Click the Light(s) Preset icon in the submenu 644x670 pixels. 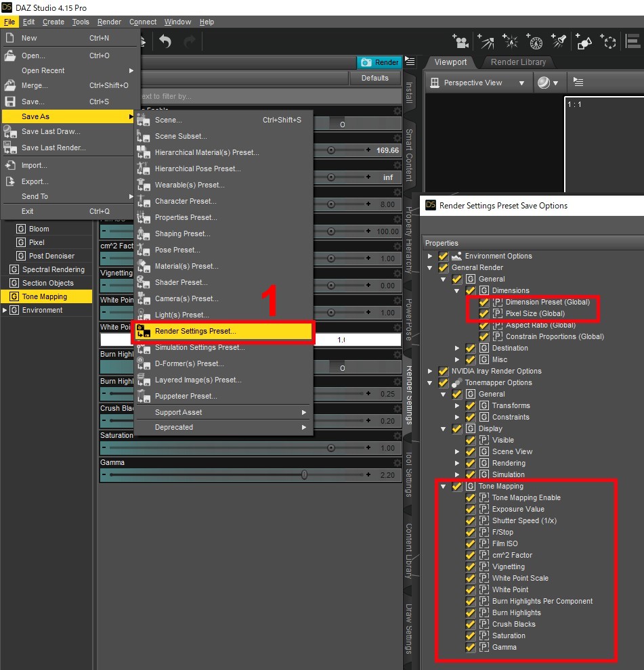pyautogui.click(x=144, y=315)
